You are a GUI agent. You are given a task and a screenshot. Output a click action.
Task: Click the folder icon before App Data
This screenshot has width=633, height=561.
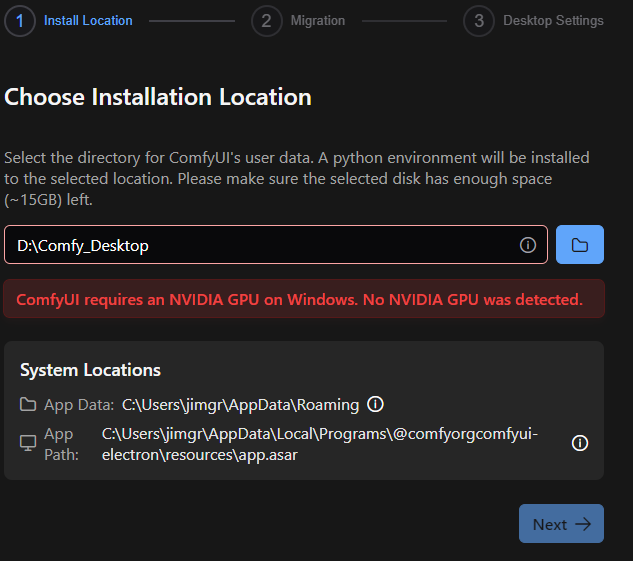[28, 405]
